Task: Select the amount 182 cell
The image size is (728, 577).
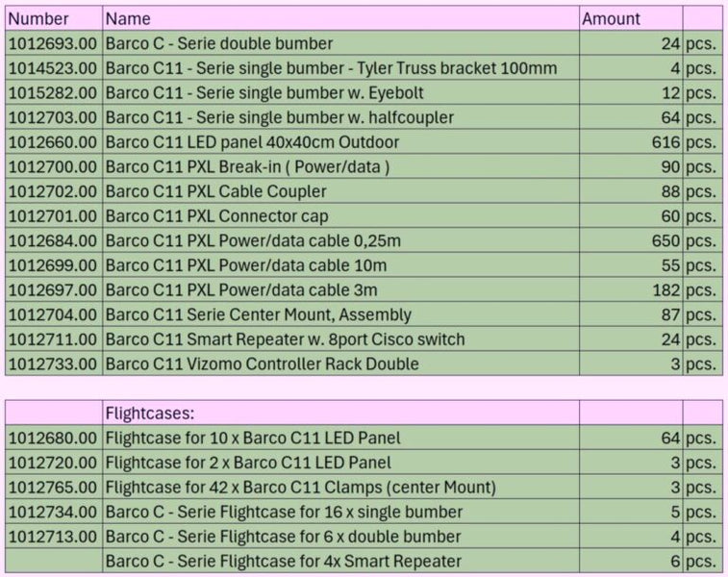Action: [x=631, y=289]
